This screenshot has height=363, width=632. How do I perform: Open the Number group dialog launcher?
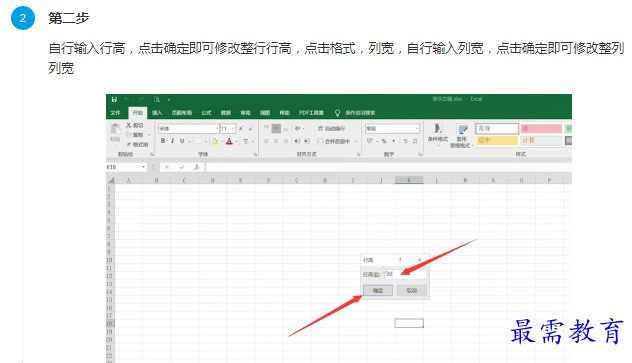pos(420,154)
